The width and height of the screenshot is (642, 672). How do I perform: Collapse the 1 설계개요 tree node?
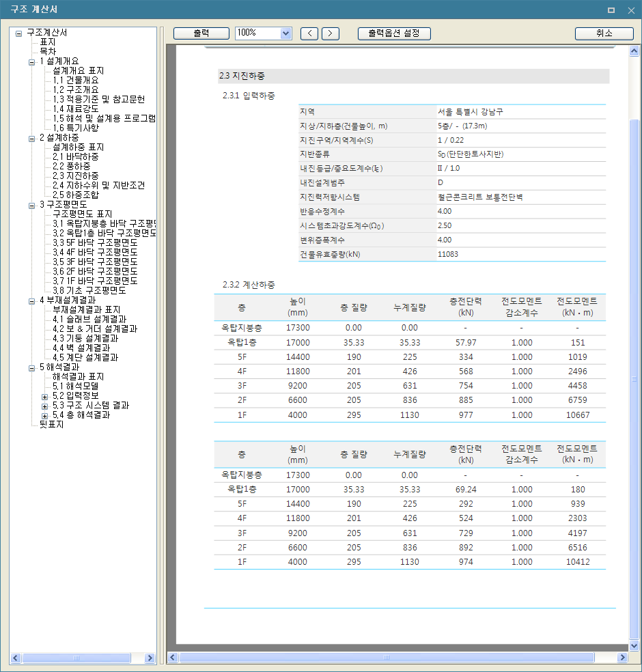click(x=31, y=62)
